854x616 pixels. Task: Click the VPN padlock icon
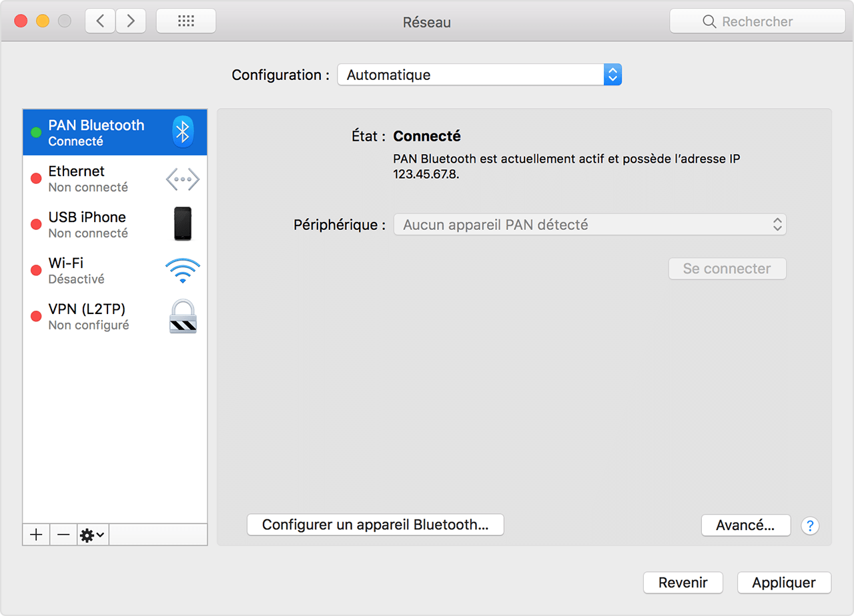coord(183,316)
